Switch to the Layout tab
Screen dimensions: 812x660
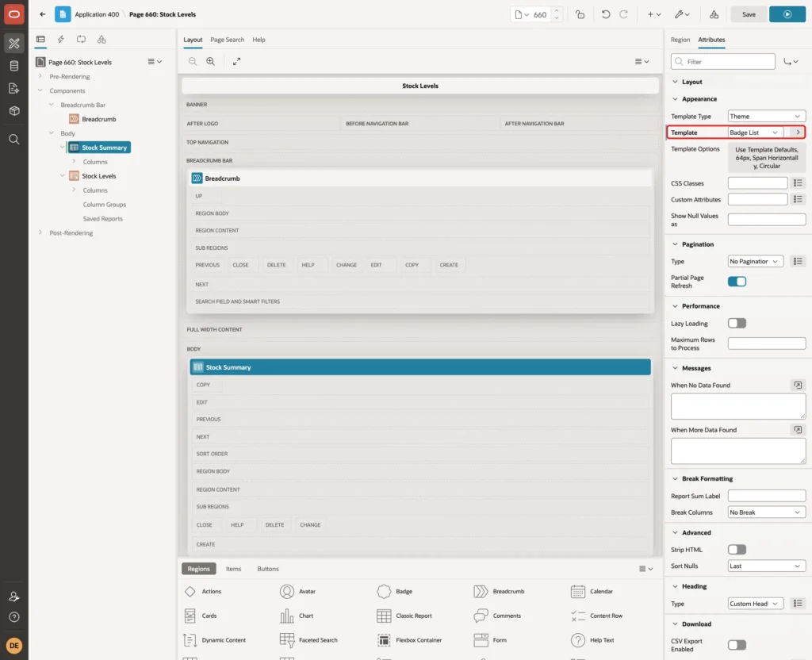tap(193, 40)
